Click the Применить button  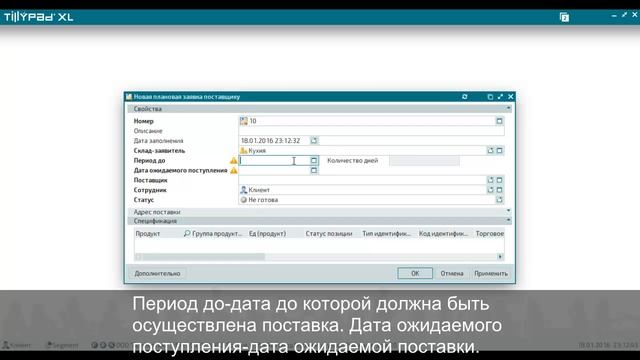tap(491, 273)
